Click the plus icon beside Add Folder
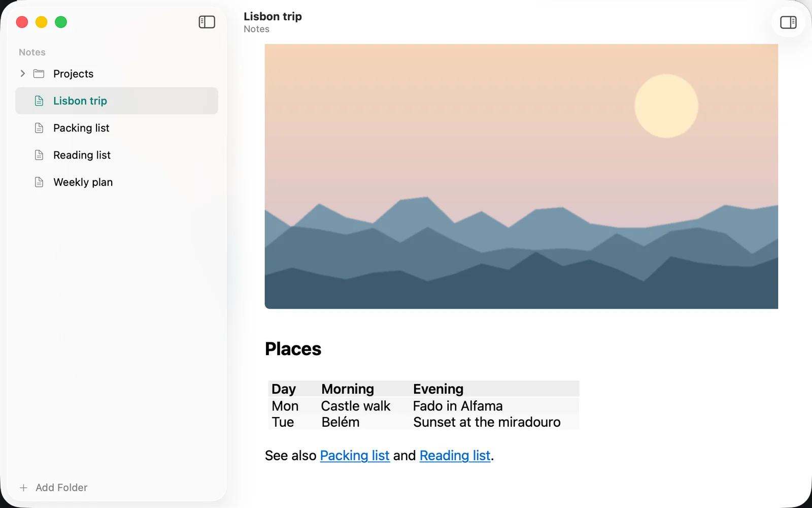812x508 pixels. pos(23,488)
